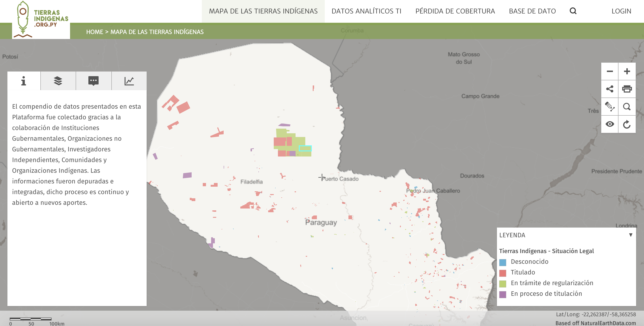Zoom out with the minus button
This screenshot has height=326, width=644.
(610, 71)
